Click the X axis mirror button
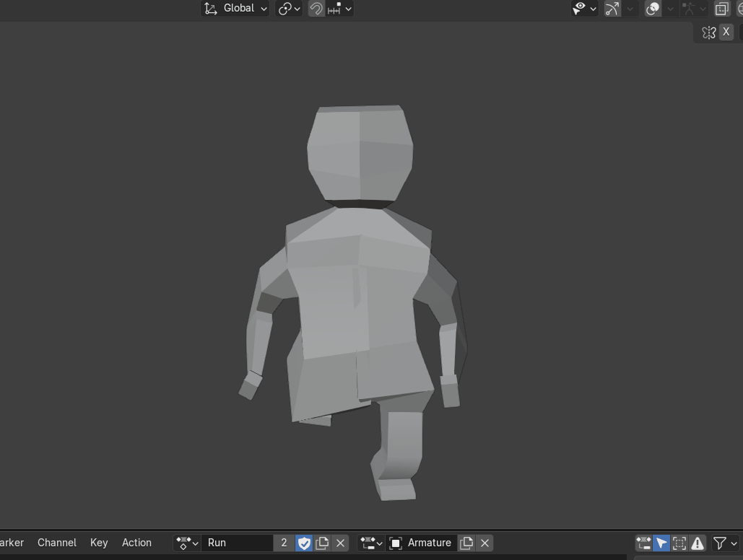 pos(726,32)
